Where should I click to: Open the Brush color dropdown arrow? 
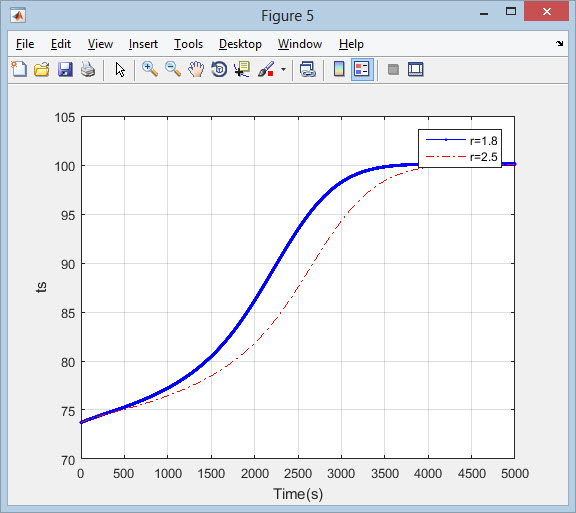pos(283,69)
